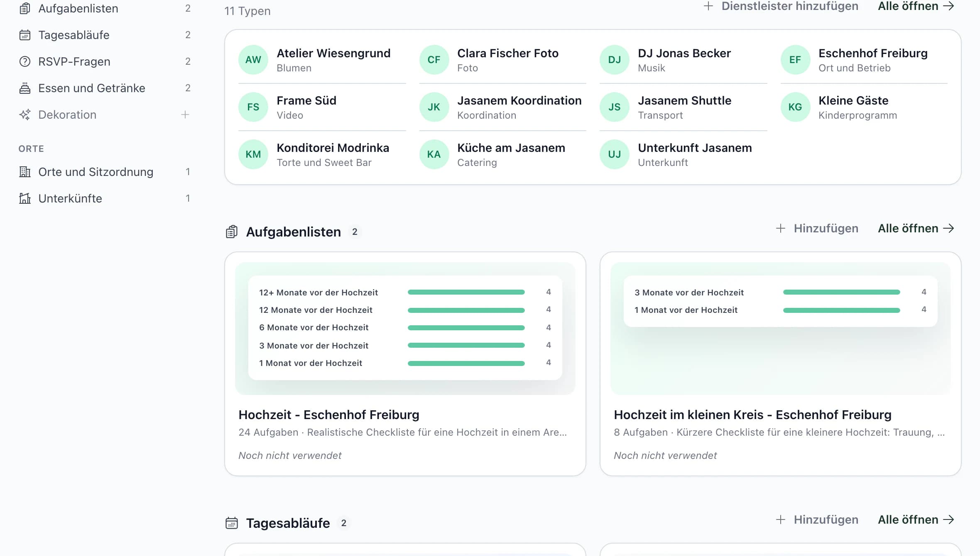Click Alle öffnen in Aufgabenlisten section

click(x=916, y=228)
